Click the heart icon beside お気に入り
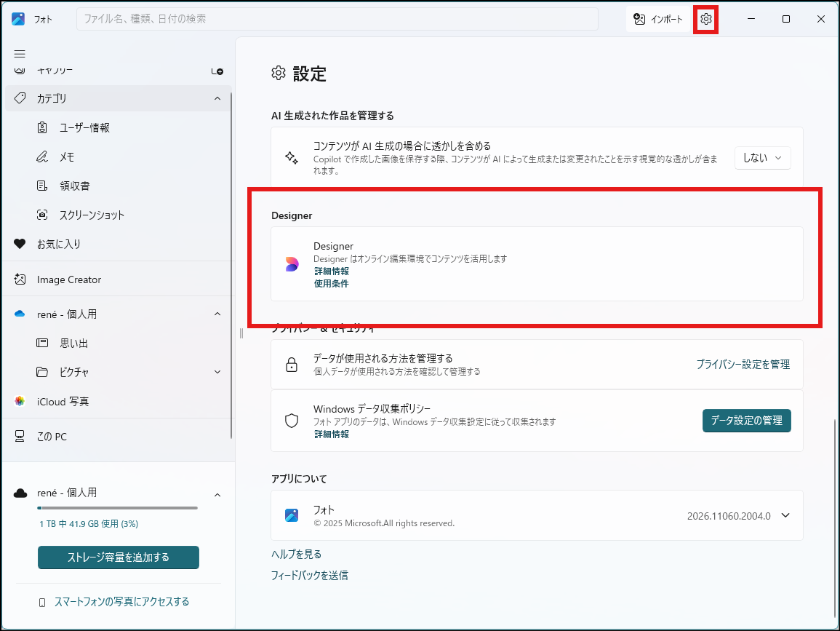 pyautogui.click(x=20, y=244)
